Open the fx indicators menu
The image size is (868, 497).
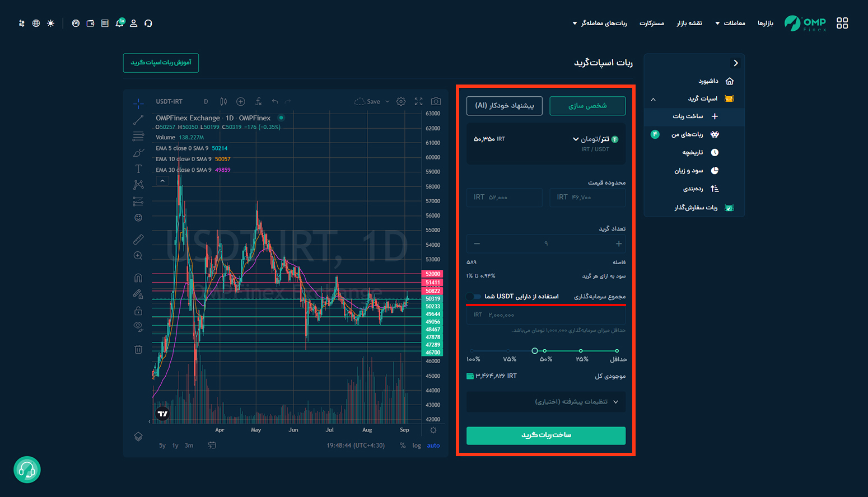point(258,101)
